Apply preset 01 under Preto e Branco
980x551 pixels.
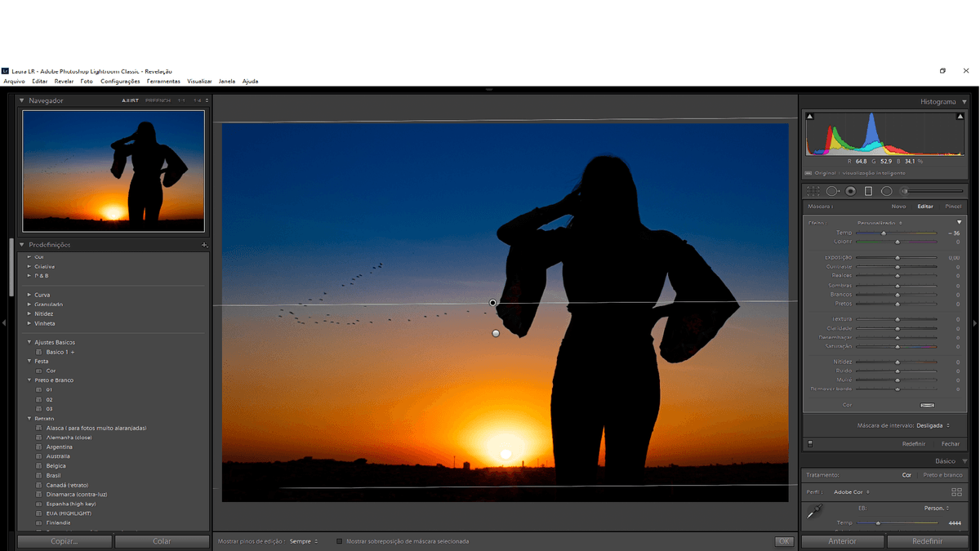pos(49,389)
